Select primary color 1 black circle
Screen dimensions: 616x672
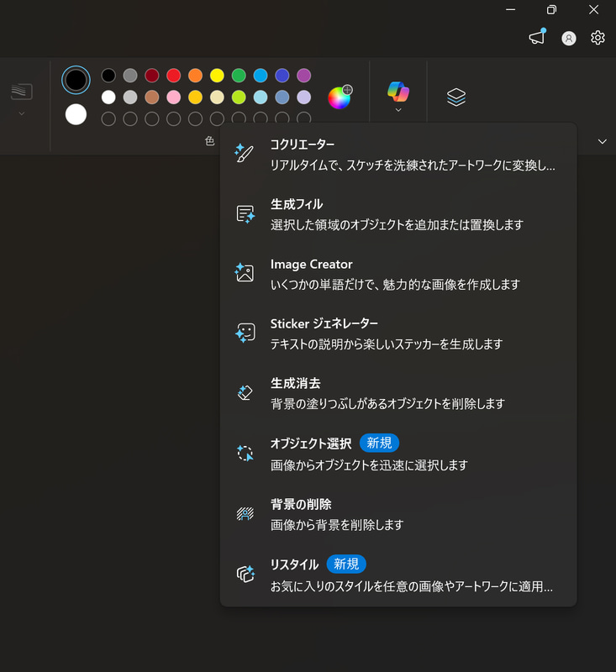76,80
